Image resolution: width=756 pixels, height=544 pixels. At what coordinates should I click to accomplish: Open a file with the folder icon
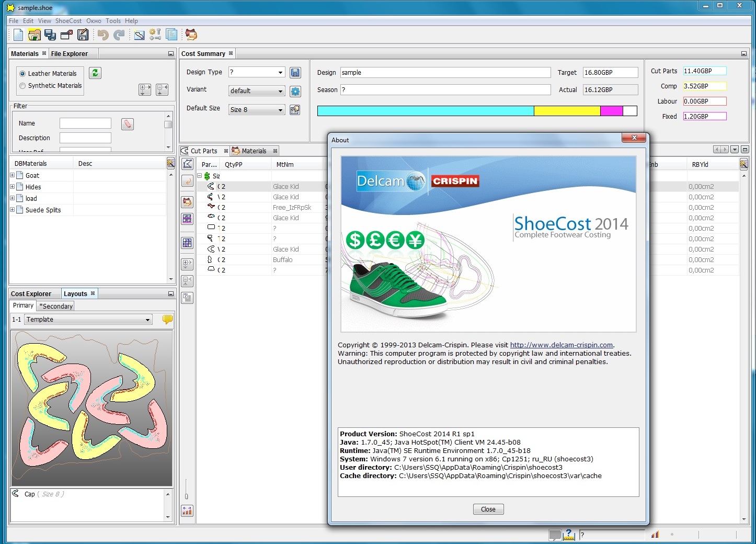click(35, 35)
